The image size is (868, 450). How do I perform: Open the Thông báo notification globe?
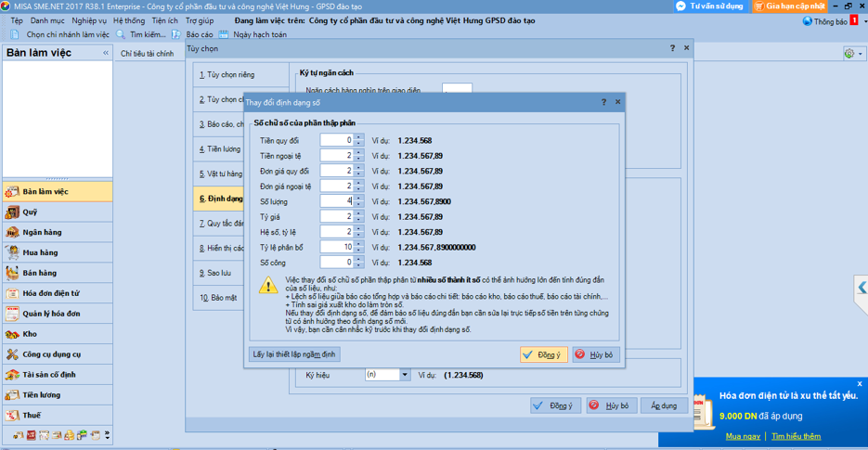coord(808,21)
